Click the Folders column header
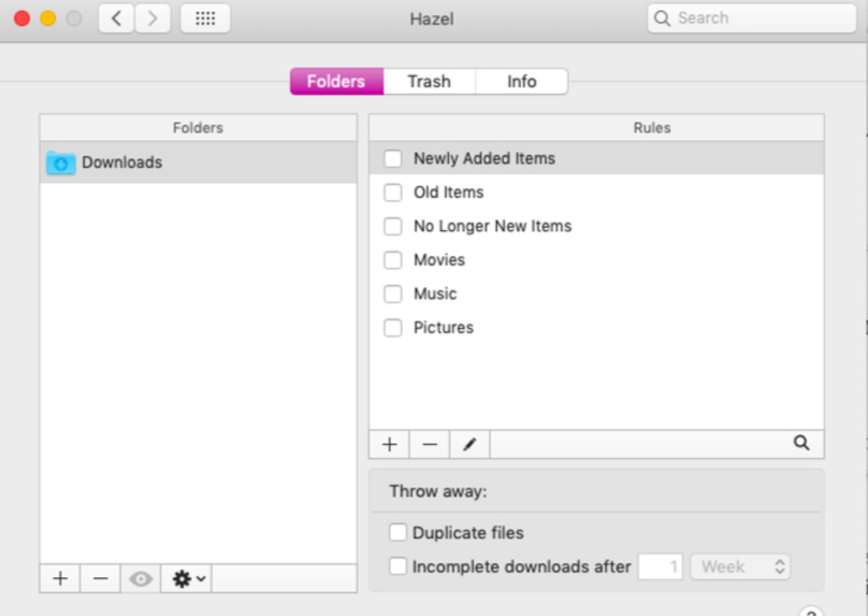The height and width of the screenshot is (616, 868). tap(198, 128)
